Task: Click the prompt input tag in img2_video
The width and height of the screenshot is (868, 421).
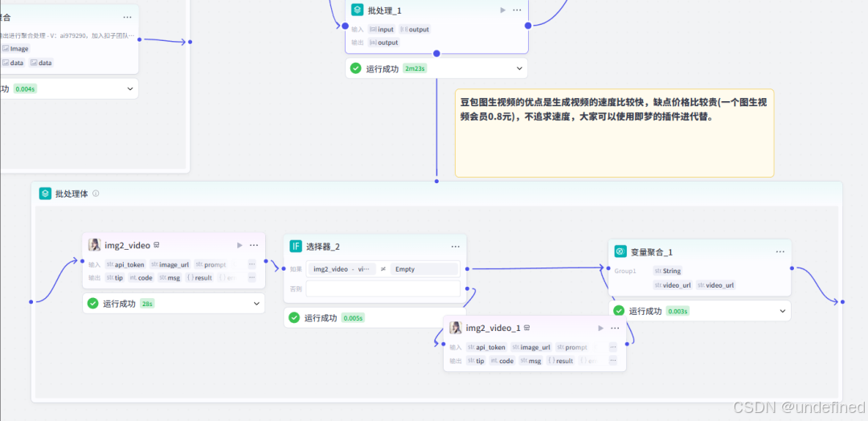Action: coord(211,264)
